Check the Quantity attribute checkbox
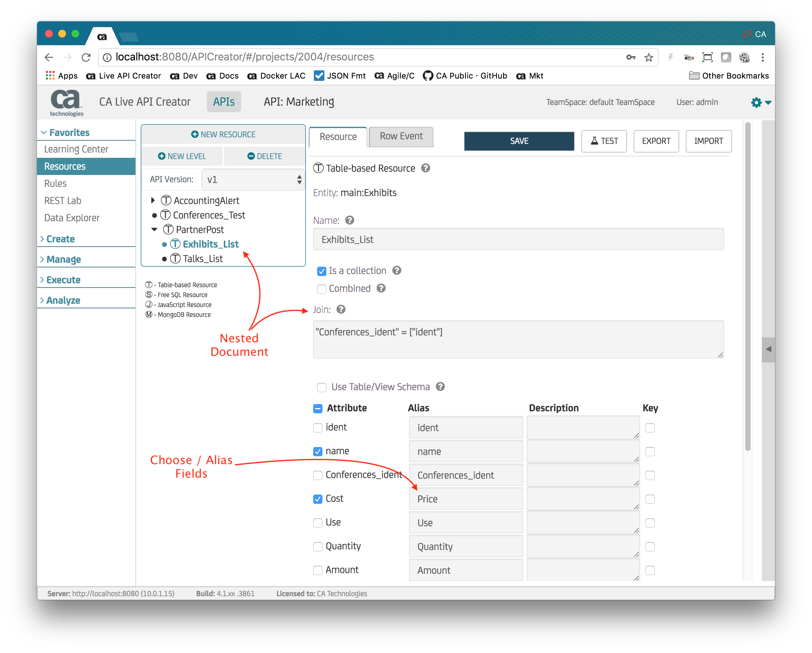812x653 pixels. pyautogui.click(x=318, y=546)
